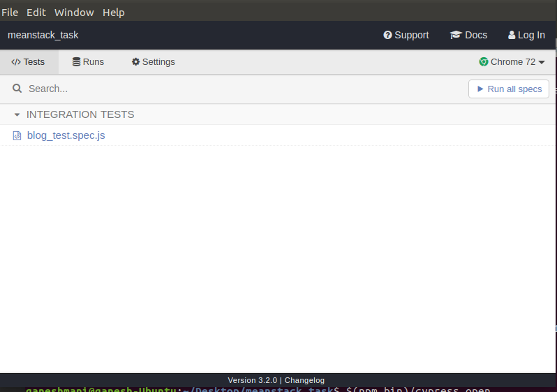Viewport: 557px width, 392px height.
Task: Click the Log In user icon
Action: [512, 35]
